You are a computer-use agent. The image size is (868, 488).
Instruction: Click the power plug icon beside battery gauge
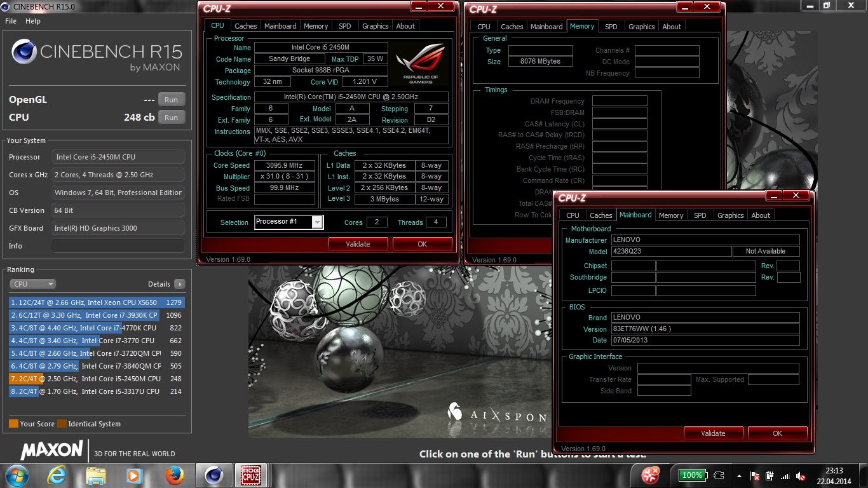tap(719, 475)
